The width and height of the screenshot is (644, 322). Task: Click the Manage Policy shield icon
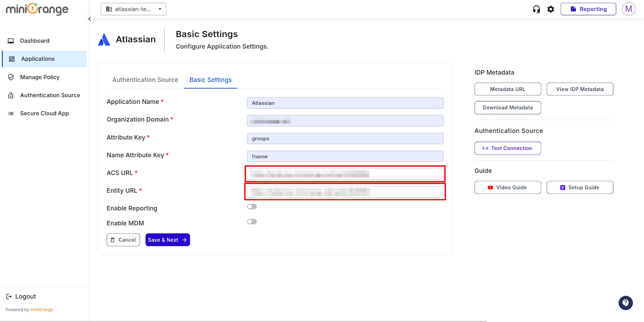pyautogui.click(x=11, y=77)
